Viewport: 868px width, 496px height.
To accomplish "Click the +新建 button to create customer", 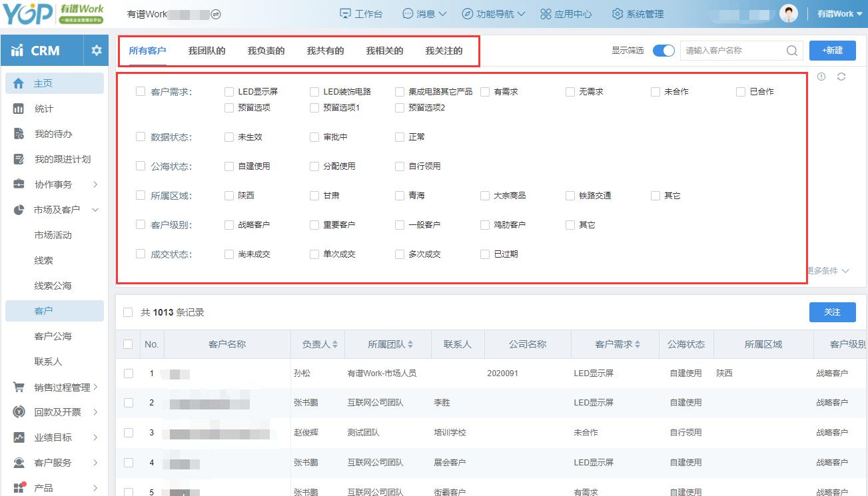I will click(x=831, y=50).
